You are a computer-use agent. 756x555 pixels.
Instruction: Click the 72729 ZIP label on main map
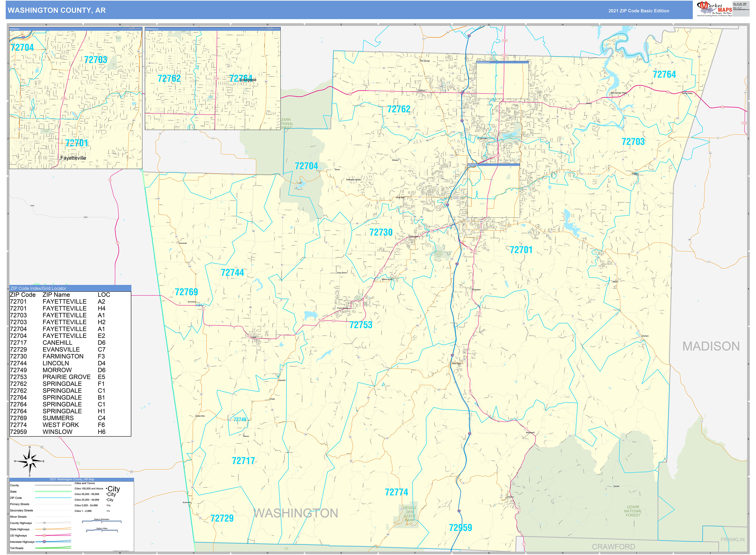[222, 518]
